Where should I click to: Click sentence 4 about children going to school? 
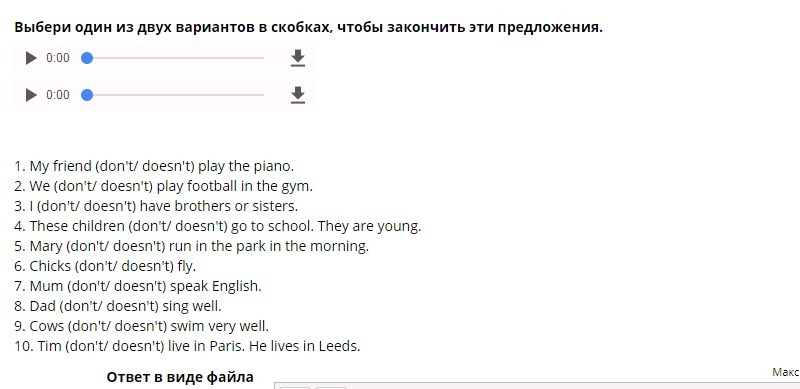click(x=218, y=226)
